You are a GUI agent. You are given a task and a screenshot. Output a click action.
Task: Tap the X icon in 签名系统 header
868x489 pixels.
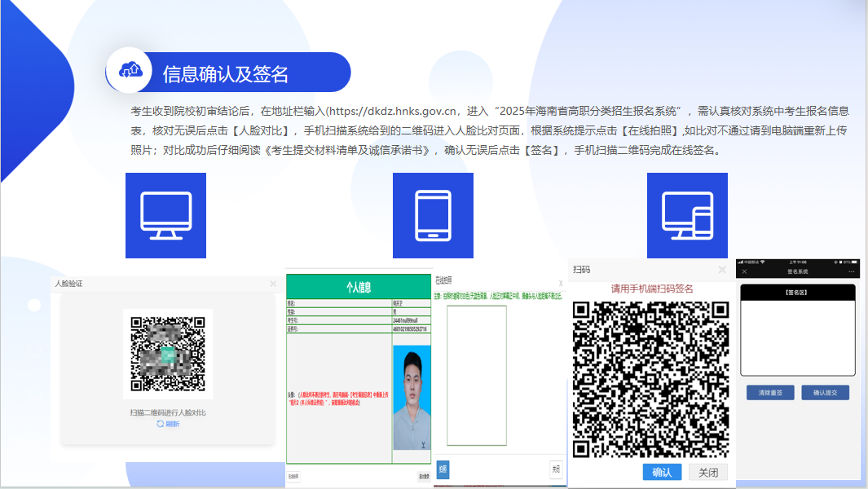click(744, 271)
